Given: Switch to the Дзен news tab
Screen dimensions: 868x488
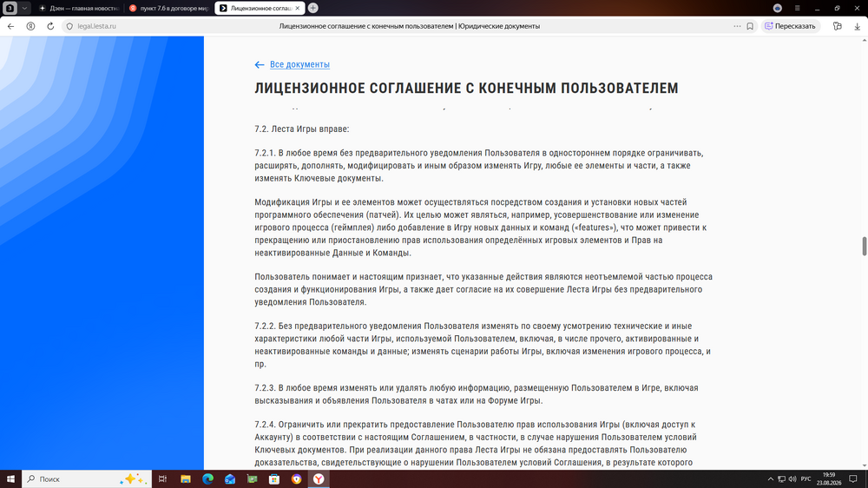Looking at the screenshot, I should pyautogui.click(x=79, y=9).
